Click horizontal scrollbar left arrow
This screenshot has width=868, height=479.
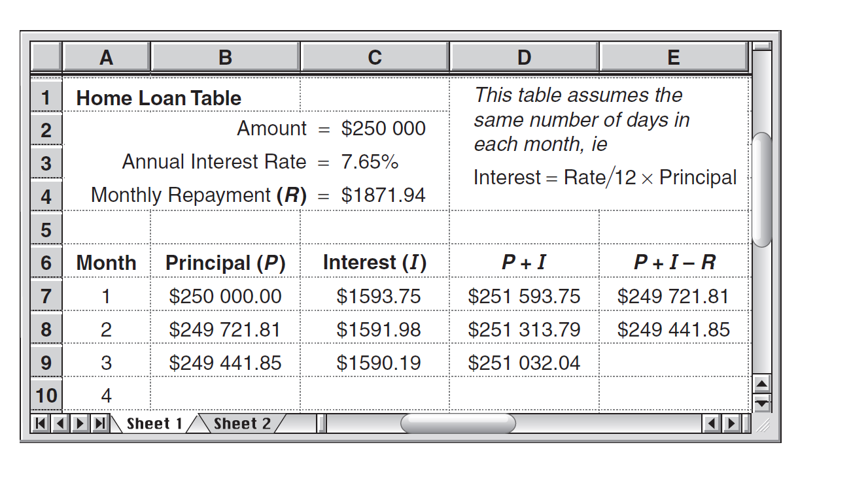pos(712,424)
